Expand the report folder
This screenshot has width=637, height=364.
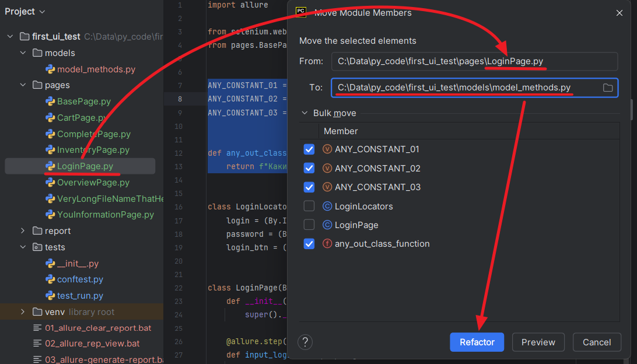click(23, 231)
